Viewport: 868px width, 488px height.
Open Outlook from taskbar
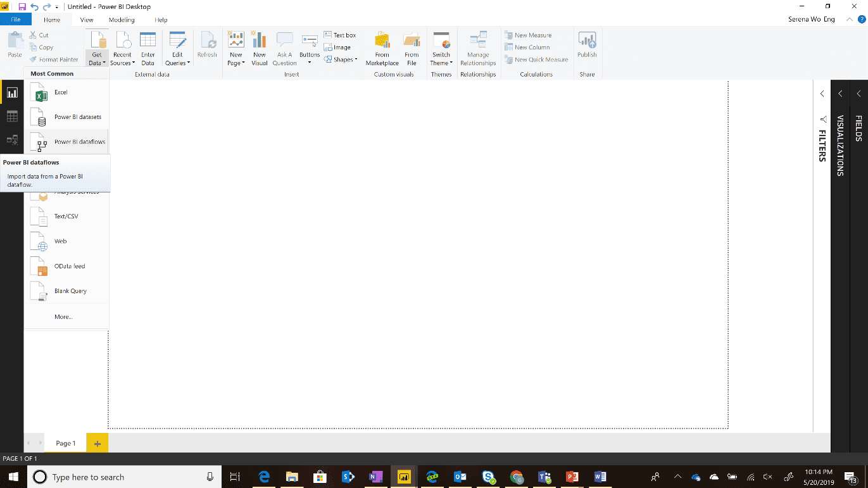[460, 477]
